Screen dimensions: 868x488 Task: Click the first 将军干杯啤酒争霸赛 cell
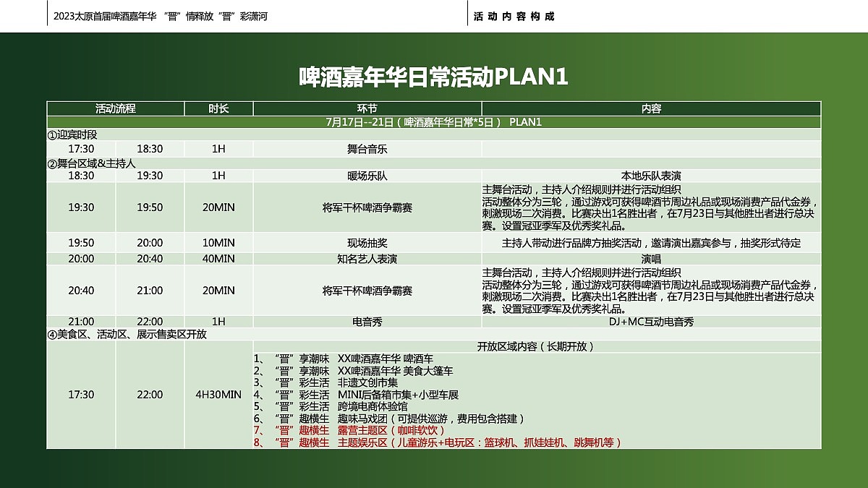point(368,205)
